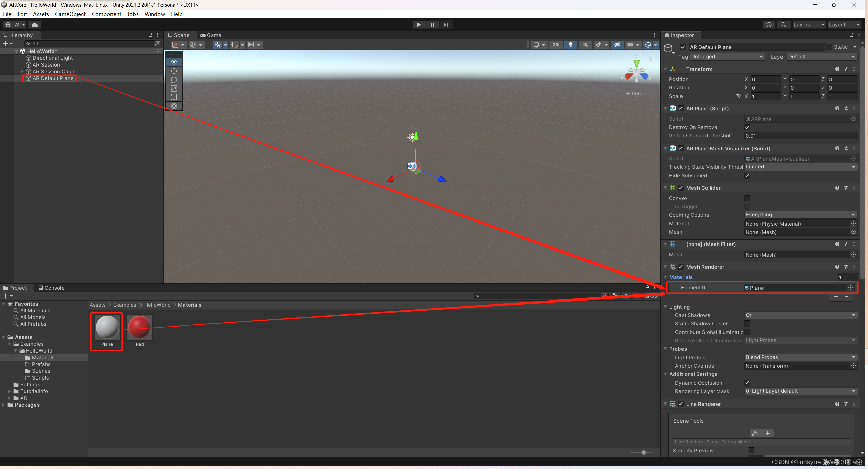Toggle Destroy On Removal checkbox
Screen dimensions: 868x469
(x=746, y=127)
